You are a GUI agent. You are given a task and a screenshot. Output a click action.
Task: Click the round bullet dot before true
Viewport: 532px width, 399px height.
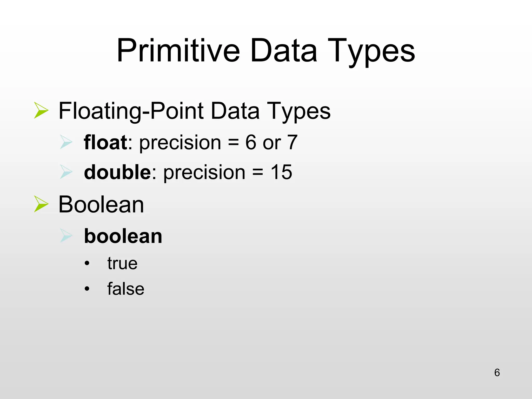(x=87, y=264)
